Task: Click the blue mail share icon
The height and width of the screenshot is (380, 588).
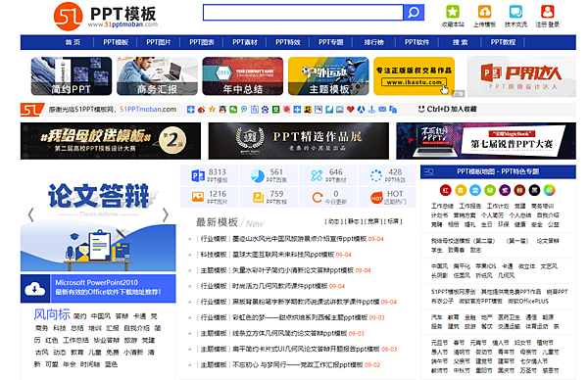Action: 382,110
